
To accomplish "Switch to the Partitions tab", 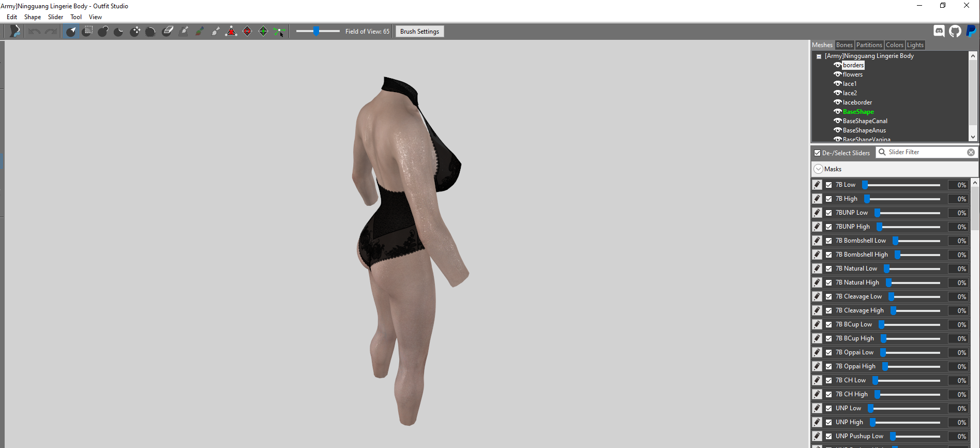I will click(869, 45).
